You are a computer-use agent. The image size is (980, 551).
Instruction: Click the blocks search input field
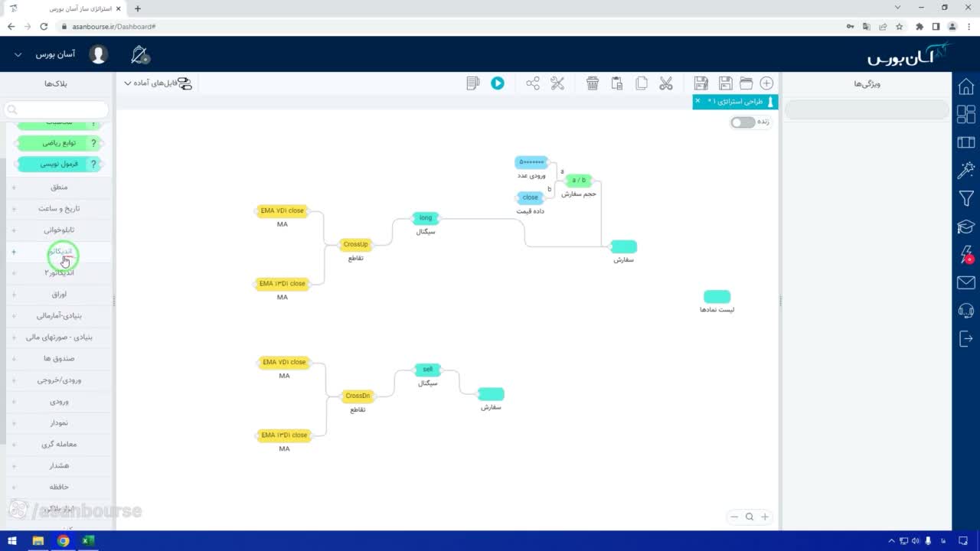tap(57, 109)
